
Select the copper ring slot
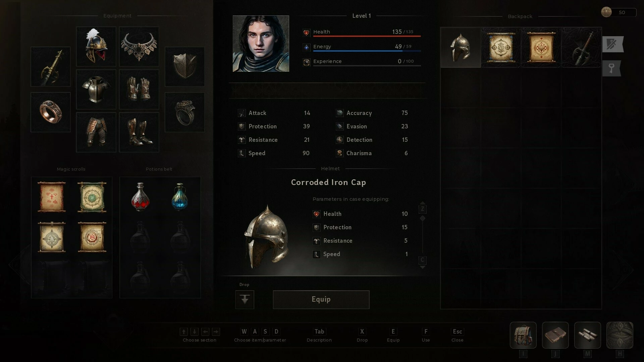point(51,112)
